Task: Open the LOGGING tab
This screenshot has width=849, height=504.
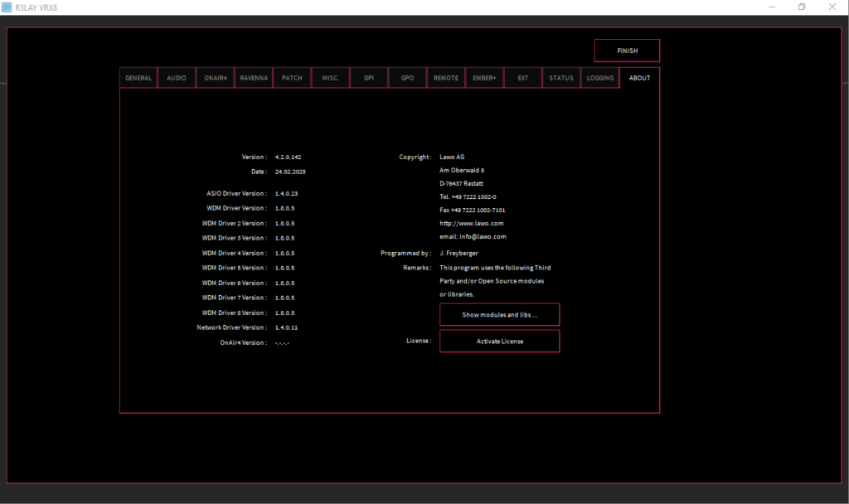Action: (600, 78)
